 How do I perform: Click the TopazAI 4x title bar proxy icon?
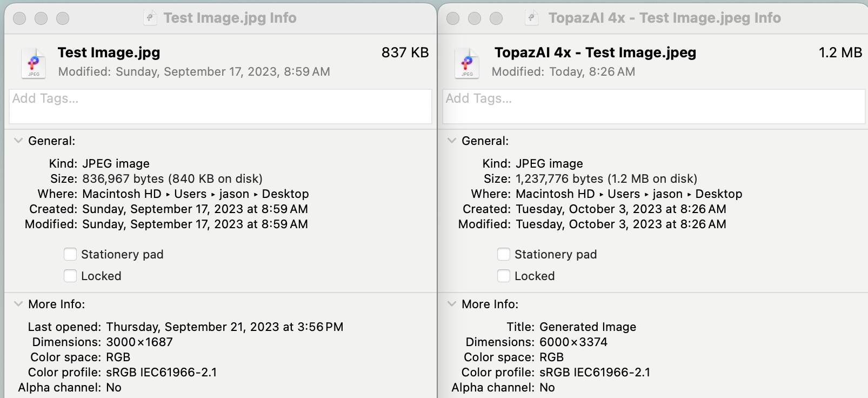pos(532,18)
